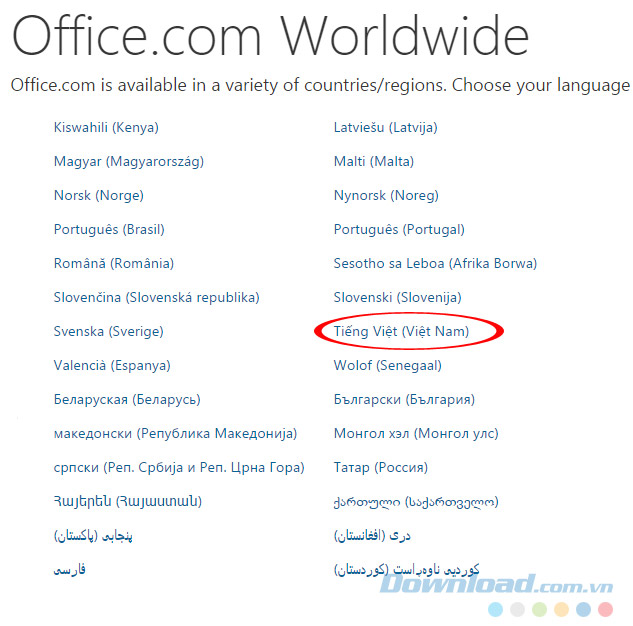The image size is (633, 626).
Task: Open Magyar (Magyarország) link
Action: pyautogui.click(x=129, y=161)
